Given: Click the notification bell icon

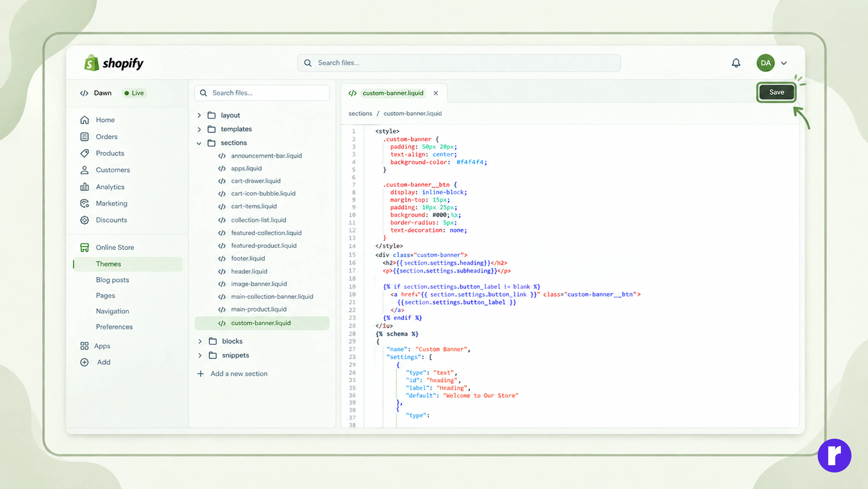Looking at the screenshot, I should 736,63.
